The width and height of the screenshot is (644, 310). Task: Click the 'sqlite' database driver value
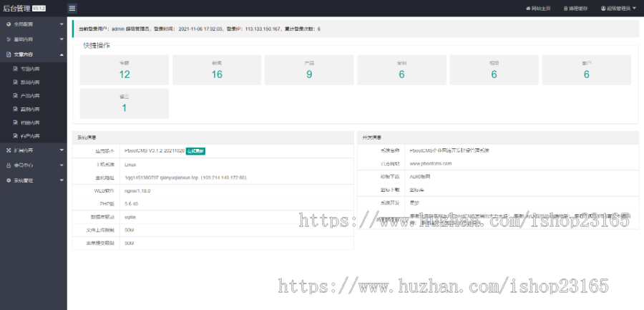point(130,217)
